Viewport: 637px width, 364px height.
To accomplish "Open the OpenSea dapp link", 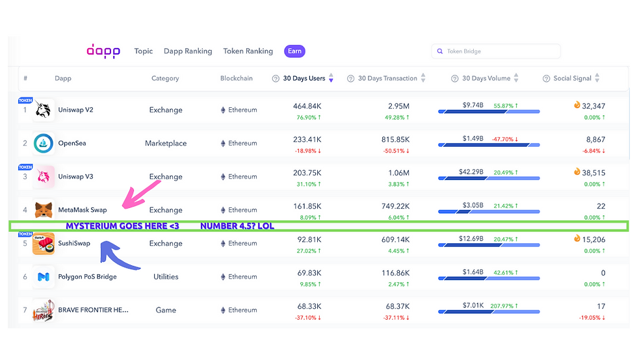I will pyautogui.click(x=72, y=143).
